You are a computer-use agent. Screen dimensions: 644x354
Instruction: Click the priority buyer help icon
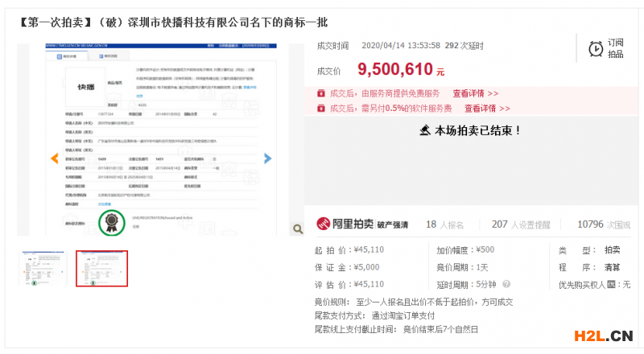point(611,285)
